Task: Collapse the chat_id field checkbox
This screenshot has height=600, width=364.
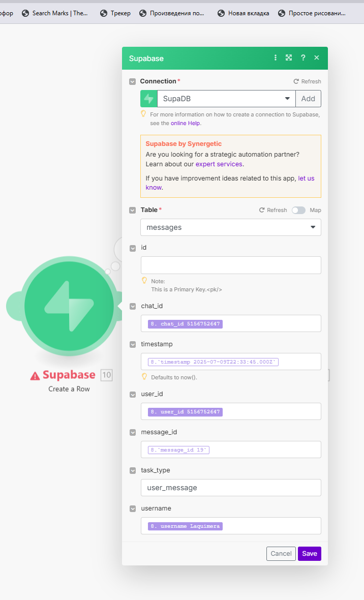Action: click(x=132, y=306)
